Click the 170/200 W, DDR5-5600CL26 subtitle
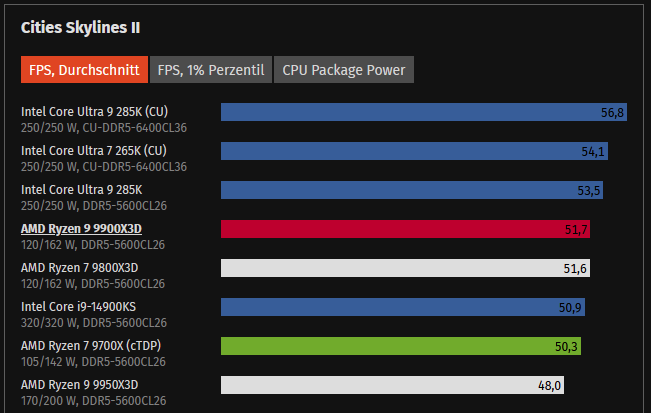651x413 pixels. pos(93,401)
